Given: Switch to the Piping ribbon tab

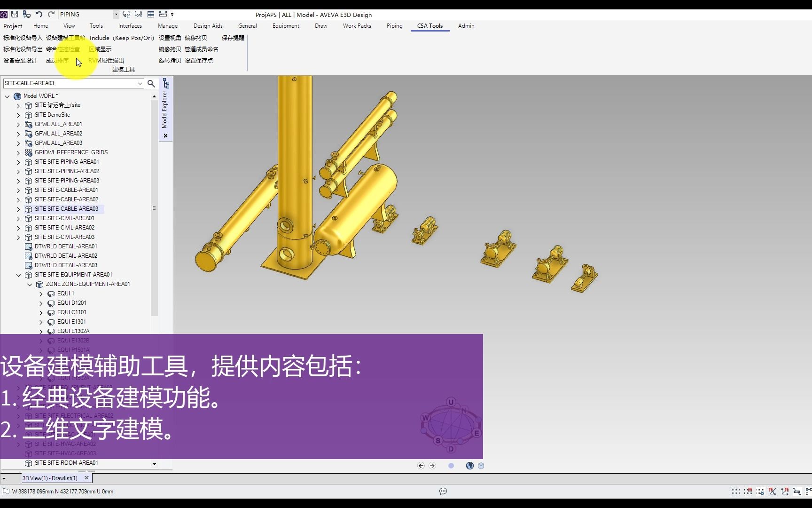Looking at the screenshot, I should [394, 26].
